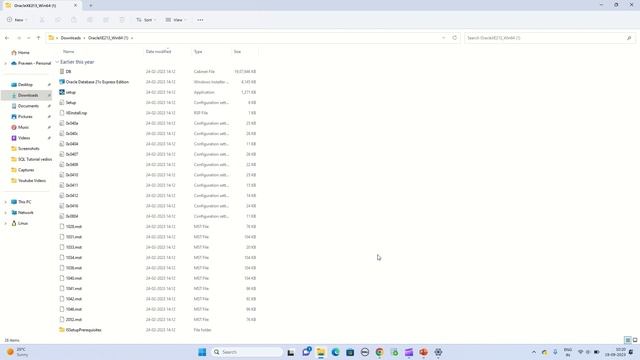Screen dimensions: 640x360
Task: Select the OracleXE213_Win64 (1) tab
Action: pos(41,6)
